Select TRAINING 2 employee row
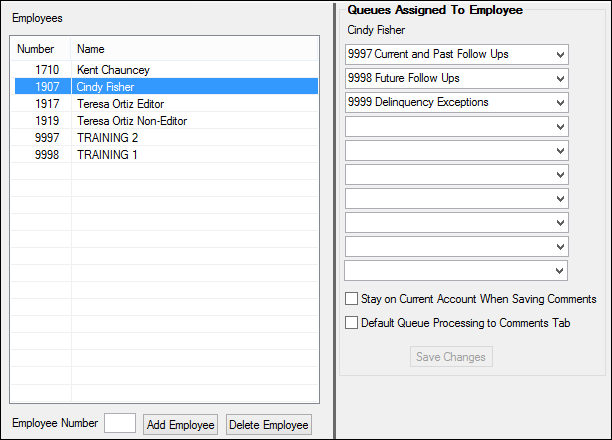 click(x=107, y=138)
